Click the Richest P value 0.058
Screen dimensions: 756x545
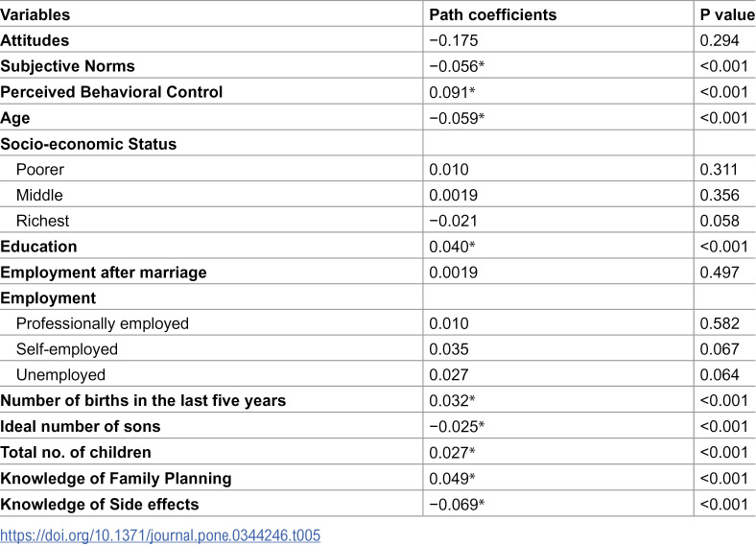coord(720,221)
